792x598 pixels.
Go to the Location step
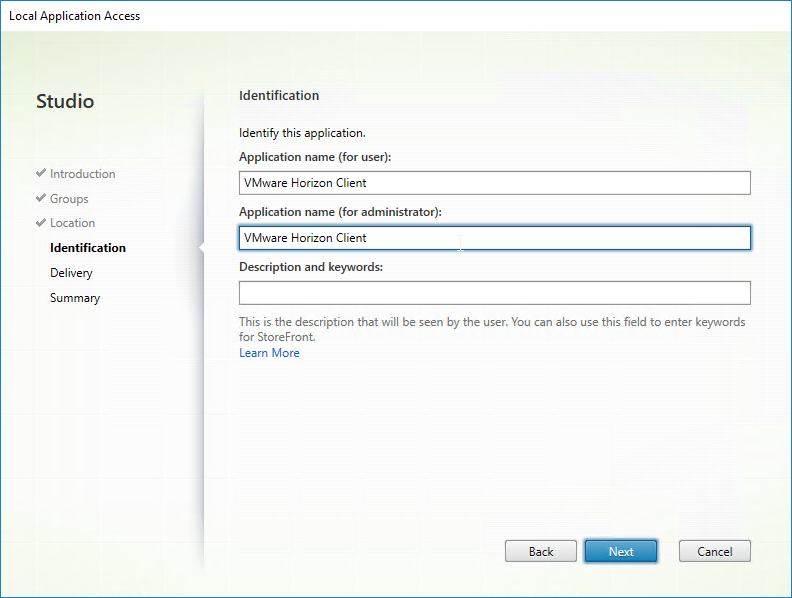coord(72,223)
